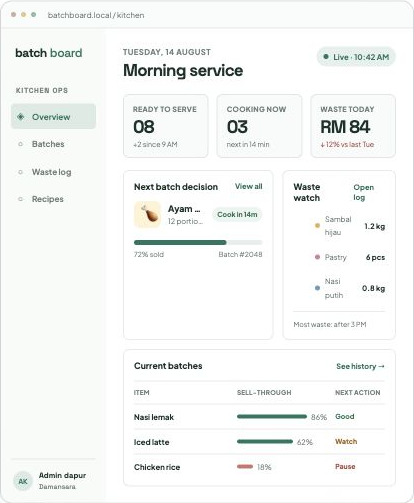Viewport: 414px width, 503px height.
Task: Click the Batch #2048 label
Action: (x=240, y=254)
